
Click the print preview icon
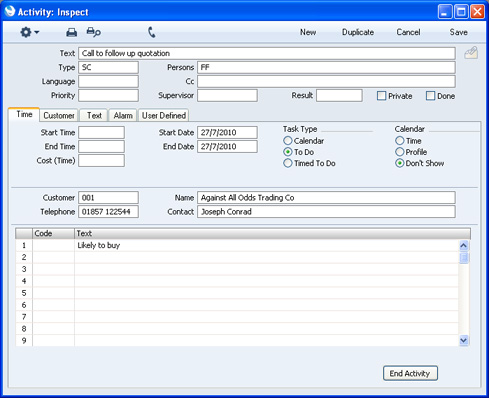pos(93,32)
